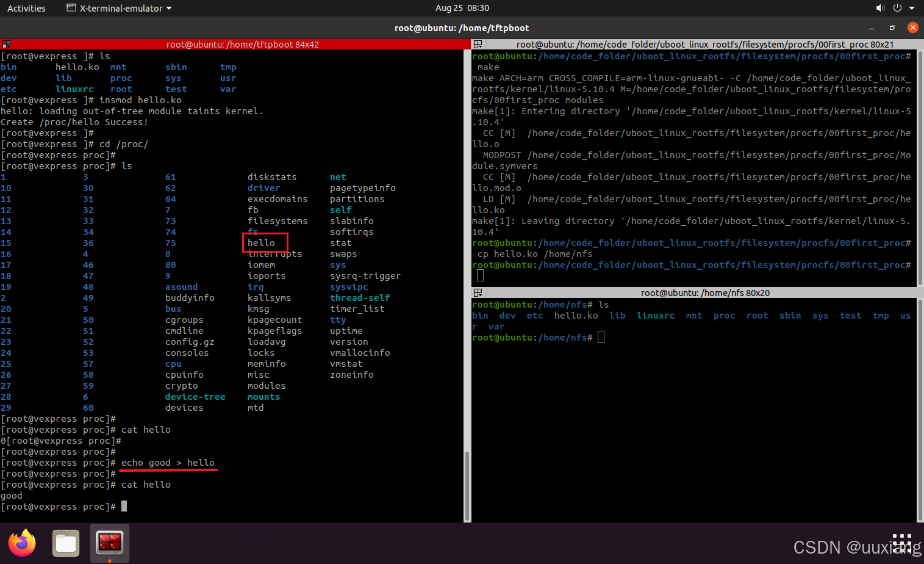Click 'thread-self' in proc listing
The width and height of the screenshot is (924, 564).
[x=360, y=297]
